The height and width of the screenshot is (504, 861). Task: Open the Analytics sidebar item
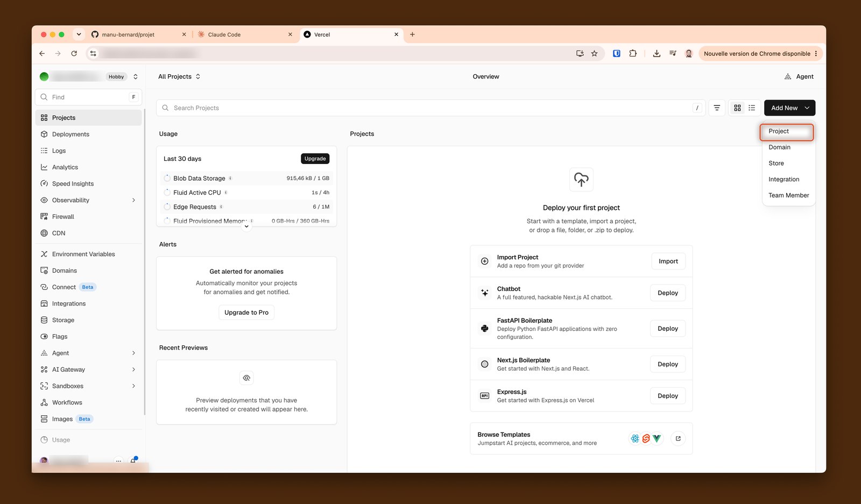coord(88,167)
